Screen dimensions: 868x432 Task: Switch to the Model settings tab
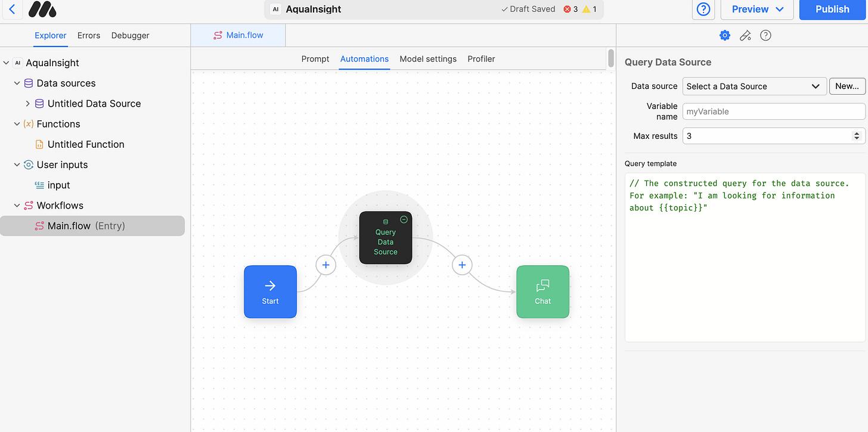click(x=427, y=59)
